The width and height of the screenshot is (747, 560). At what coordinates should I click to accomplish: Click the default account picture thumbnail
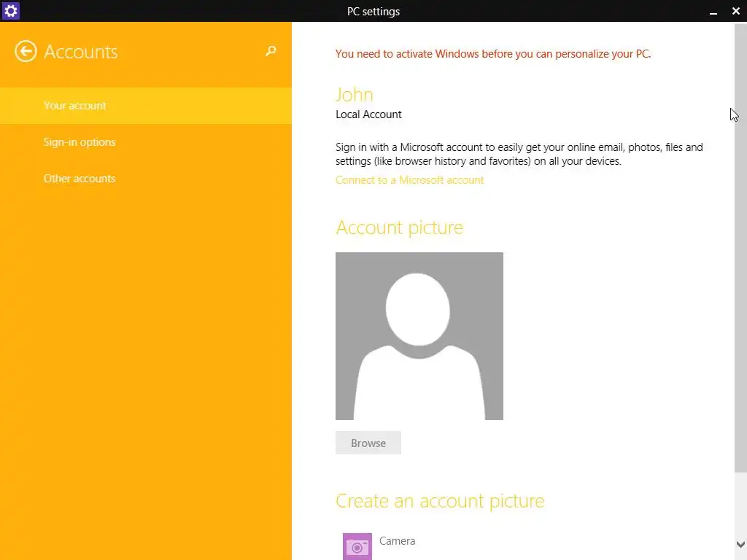[x=419, y=336]
